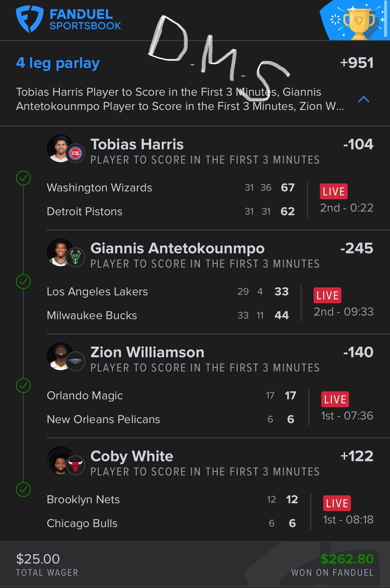Tap the Coby White +122 odds

(357, 456)
